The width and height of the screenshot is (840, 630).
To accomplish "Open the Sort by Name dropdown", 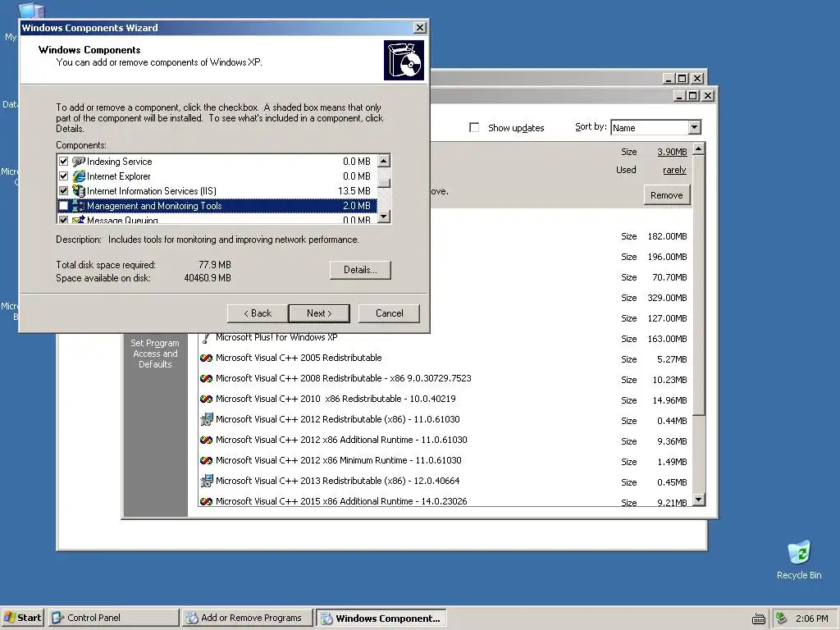I will [x=694, y=127].
